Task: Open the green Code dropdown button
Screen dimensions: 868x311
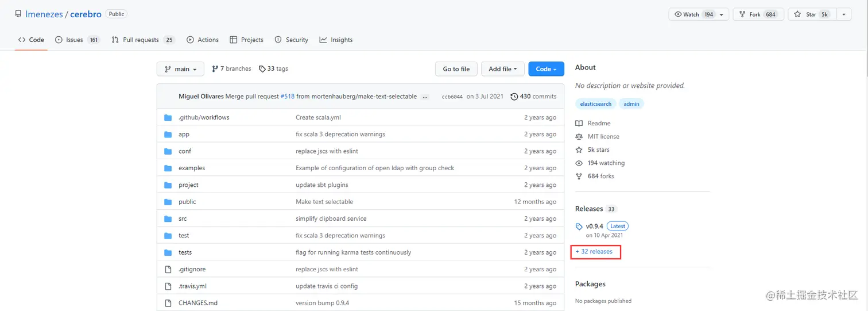Action: [546, 69]
